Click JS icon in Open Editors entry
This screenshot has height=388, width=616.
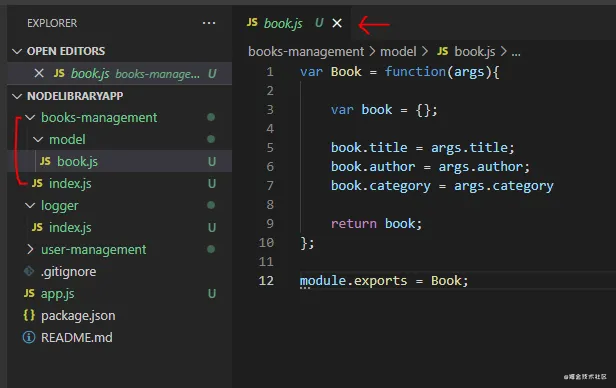tap(59, 73)
